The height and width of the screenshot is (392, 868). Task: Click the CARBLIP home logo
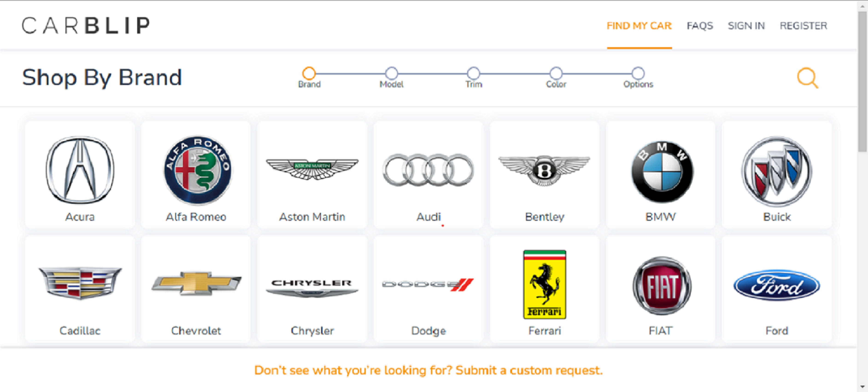[86, 26]
